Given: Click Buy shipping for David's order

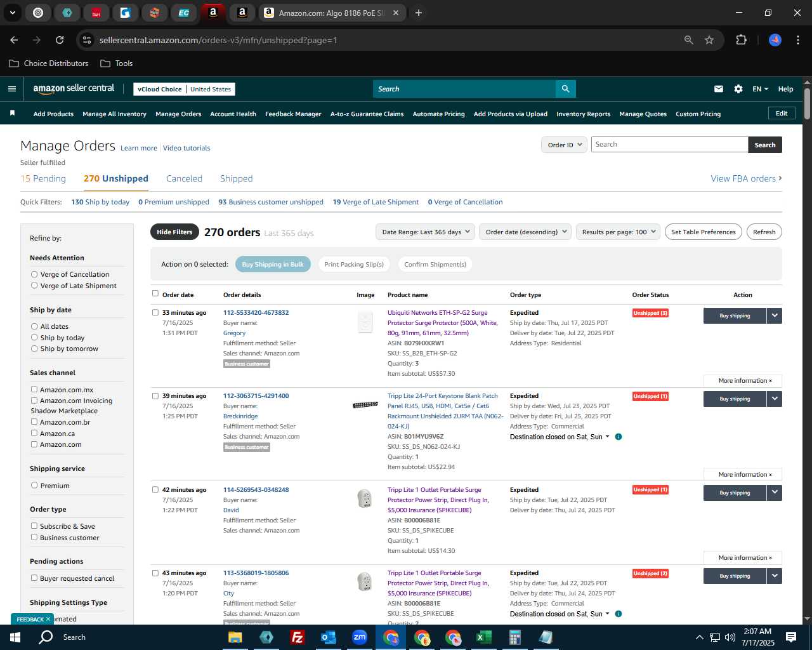Looking at the screenshot, I should pos(735,493).
